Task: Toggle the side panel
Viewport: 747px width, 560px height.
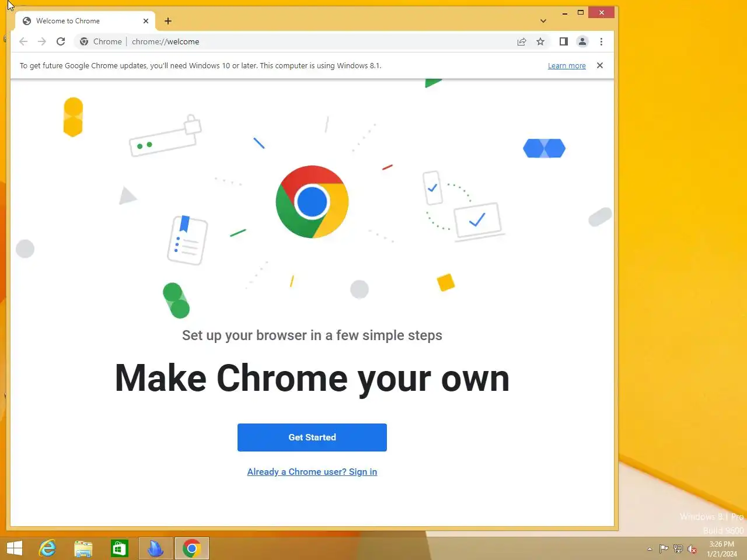Action: [x=563, y=41]
